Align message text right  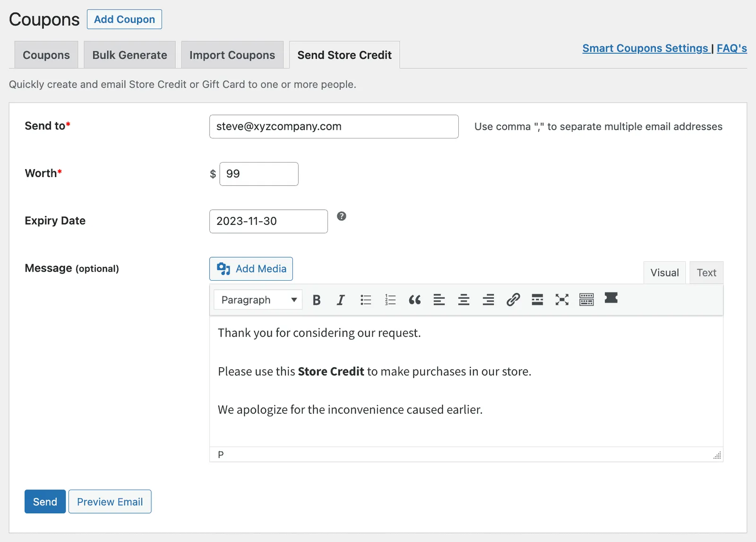pyautogui.click(x=489, y=300)
